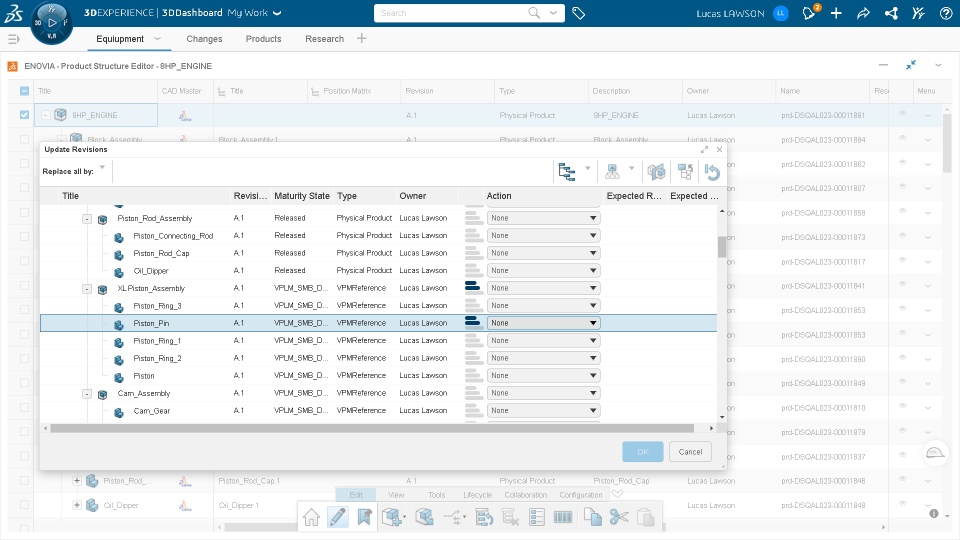Open the tools wrench icon in top bar

918,13
